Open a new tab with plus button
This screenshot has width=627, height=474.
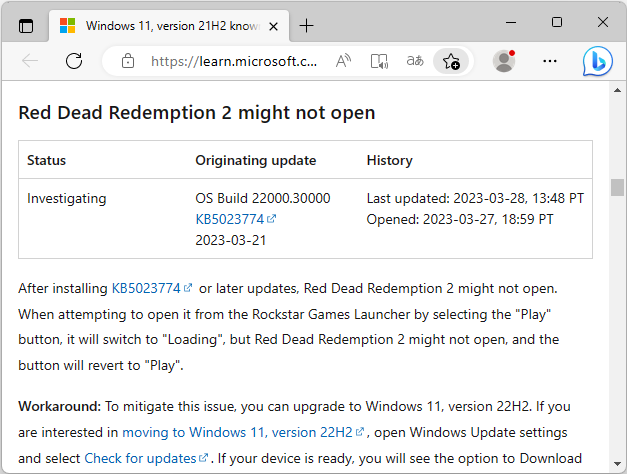(x=306, y=26)
